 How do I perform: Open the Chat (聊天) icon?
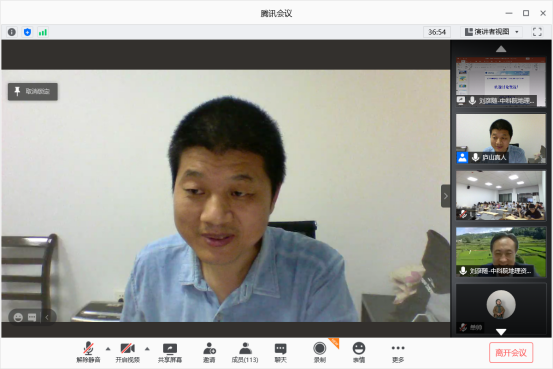click(280, 353)
